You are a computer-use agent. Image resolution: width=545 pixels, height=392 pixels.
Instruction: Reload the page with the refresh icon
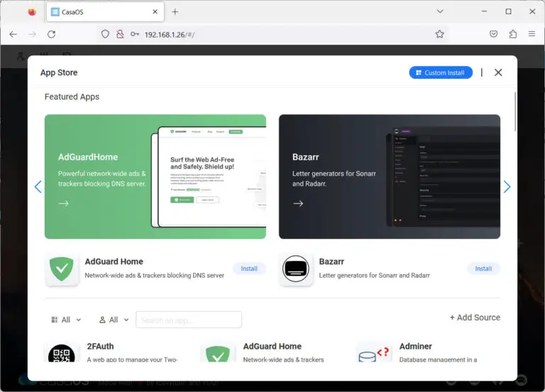pyautogui.click(x=51, y=34)
